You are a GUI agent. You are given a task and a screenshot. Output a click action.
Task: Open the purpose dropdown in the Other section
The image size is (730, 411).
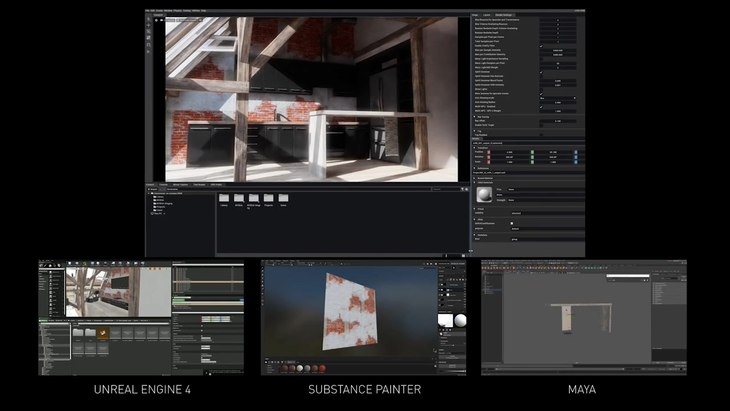(548, 229)
